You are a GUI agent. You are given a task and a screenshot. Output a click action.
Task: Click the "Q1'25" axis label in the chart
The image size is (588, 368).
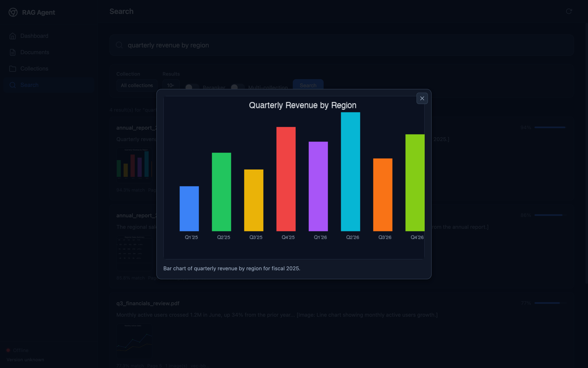tap(191, 237)
